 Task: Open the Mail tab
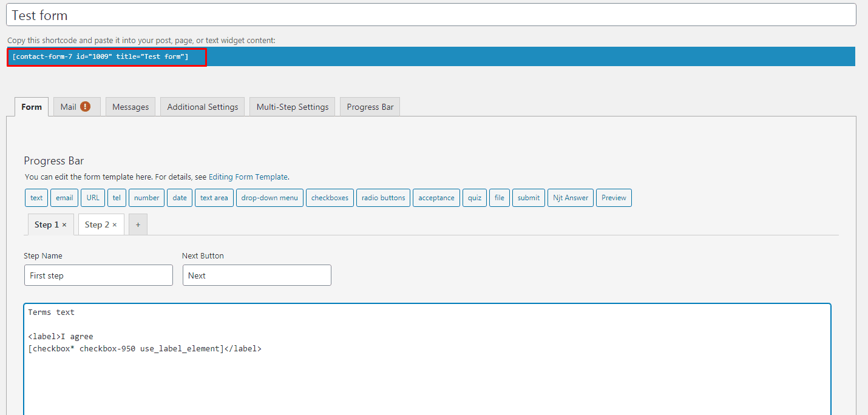[76, 107]
